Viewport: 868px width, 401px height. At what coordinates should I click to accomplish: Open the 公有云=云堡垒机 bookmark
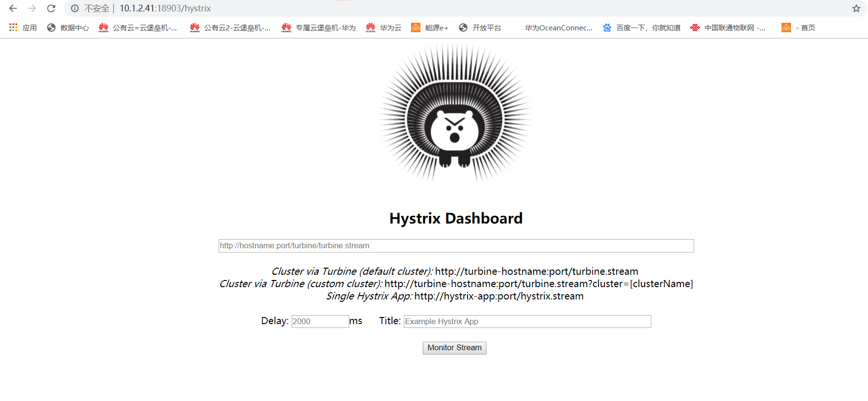pos(138,28)
